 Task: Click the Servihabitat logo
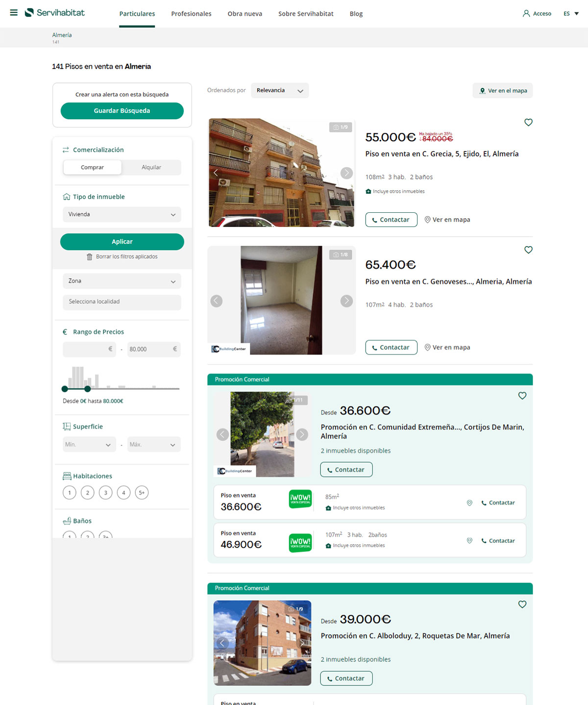[x=54, y=13]
